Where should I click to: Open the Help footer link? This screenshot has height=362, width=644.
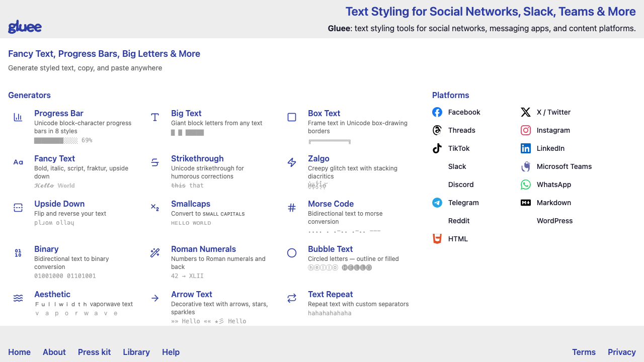[x=171, y=352]
